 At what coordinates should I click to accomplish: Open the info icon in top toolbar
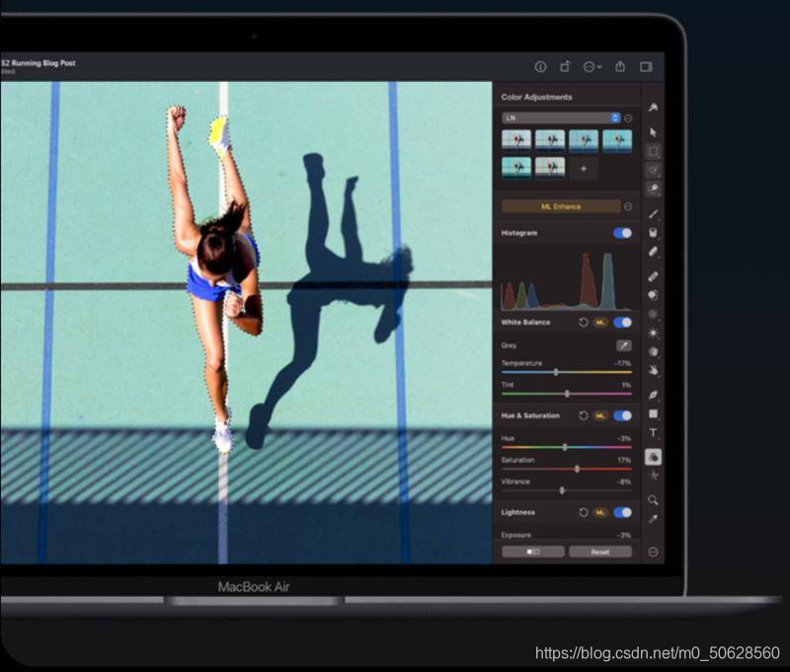click(x=540, y=66)
